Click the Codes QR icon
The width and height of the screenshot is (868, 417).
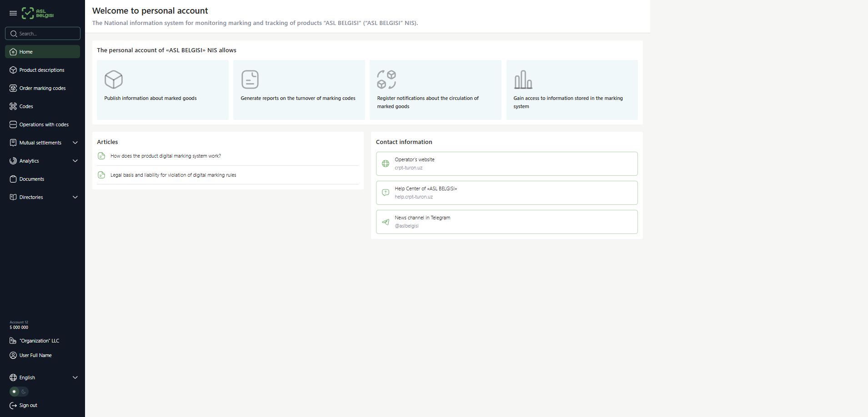pos(13,106)
